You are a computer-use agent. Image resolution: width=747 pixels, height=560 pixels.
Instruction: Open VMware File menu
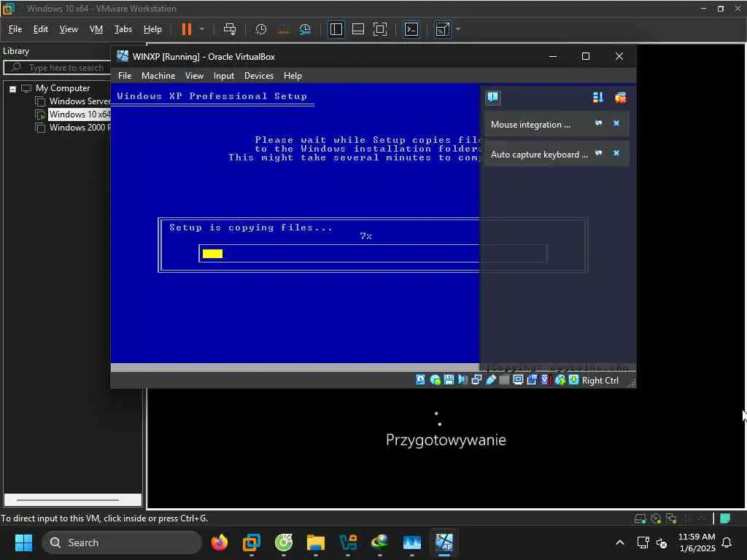(15, 29)
